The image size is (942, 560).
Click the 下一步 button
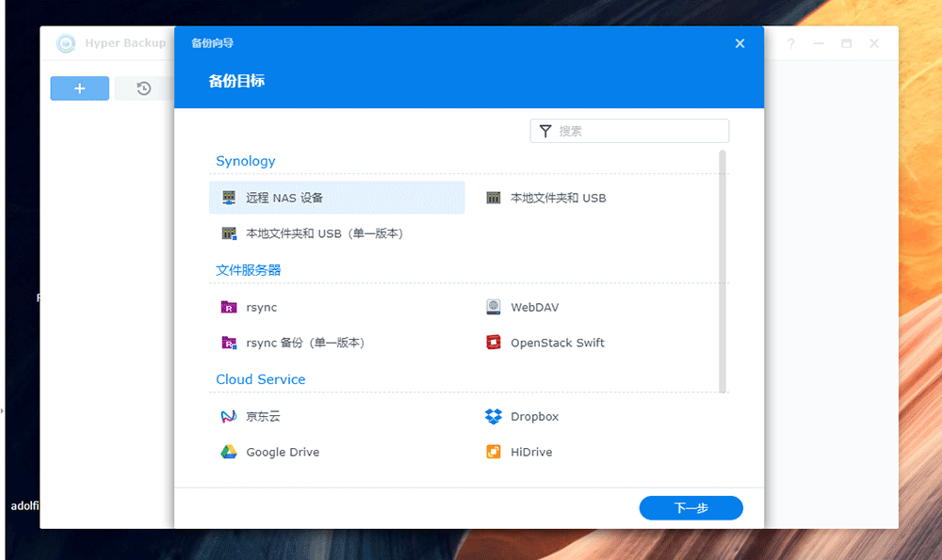pyautogui.click(x=690, y=508)
